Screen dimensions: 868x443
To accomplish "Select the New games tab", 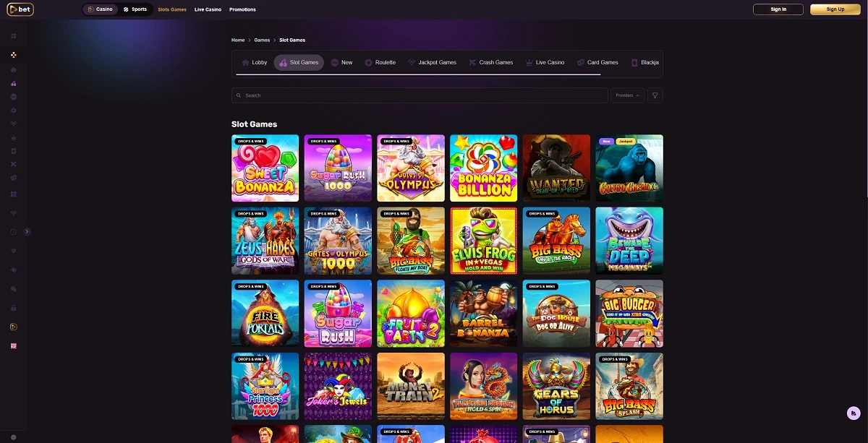I will [x=341, y=63].
